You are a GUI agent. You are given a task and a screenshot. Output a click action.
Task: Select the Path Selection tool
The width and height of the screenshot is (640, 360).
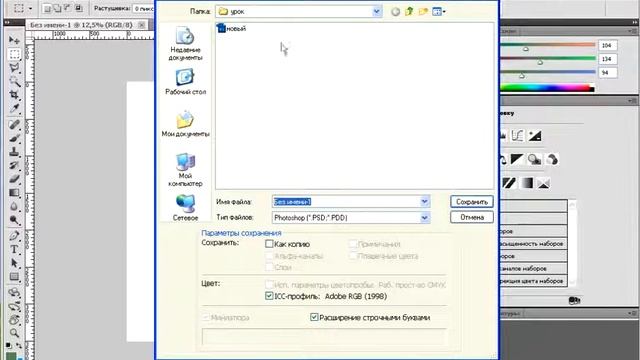click(x=14, y=263)
